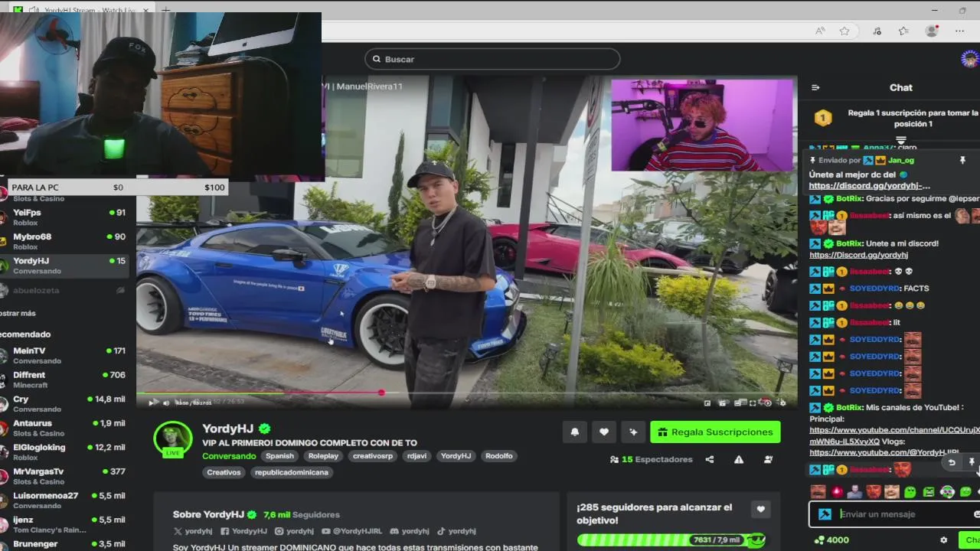The image size is (980, 551).
Task: Select the Roleplay tag
Action: point(323,456)
